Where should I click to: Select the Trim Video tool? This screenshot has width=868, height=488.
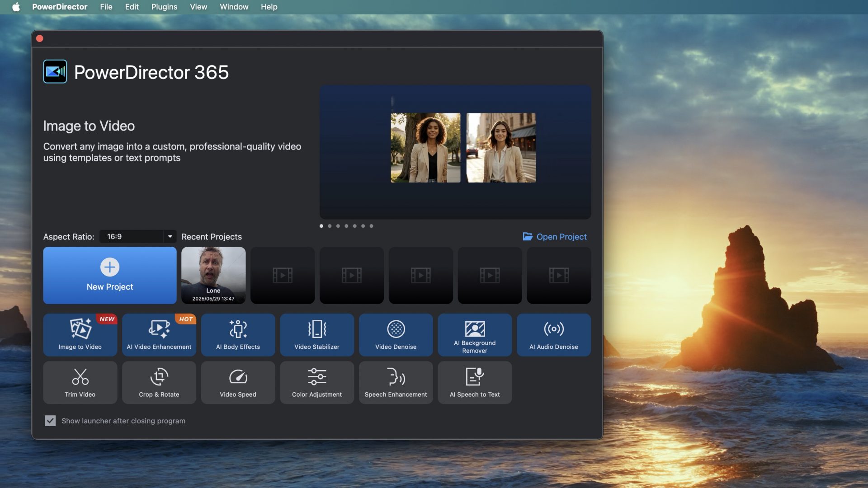(x=80, y=382)
